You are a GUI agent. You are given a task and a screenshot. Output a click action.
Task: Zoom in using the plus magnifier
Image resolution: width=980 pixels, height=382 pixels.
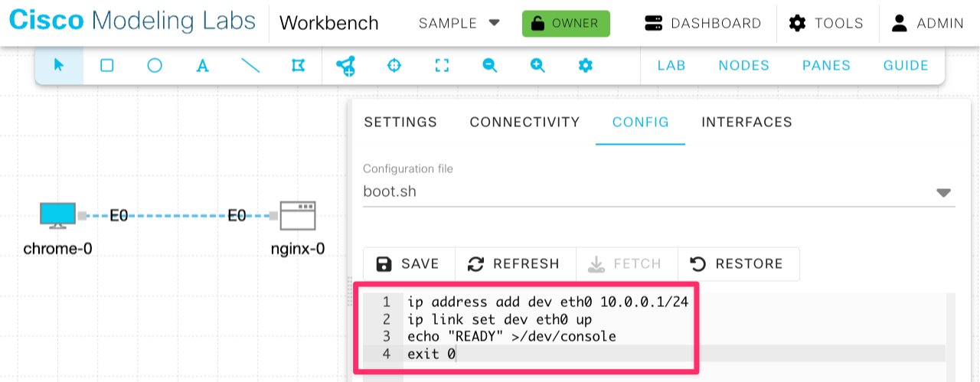click(537, 66)
